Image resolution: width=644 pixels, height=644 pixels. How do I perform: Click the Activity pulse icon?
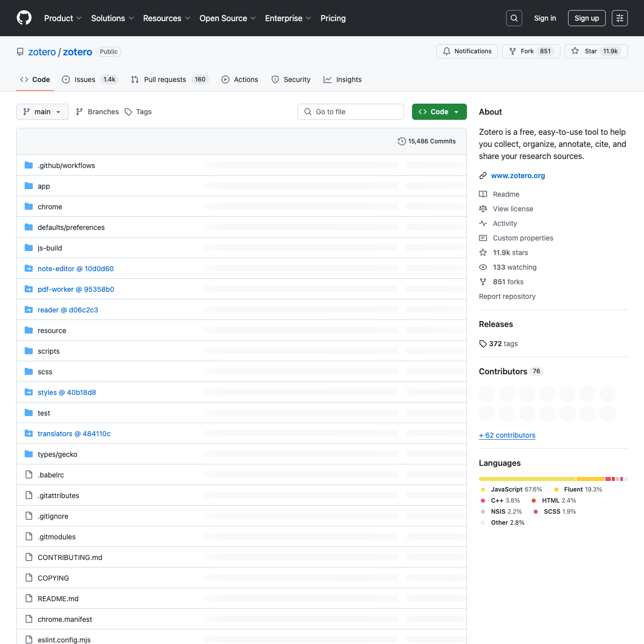[483, 223]
